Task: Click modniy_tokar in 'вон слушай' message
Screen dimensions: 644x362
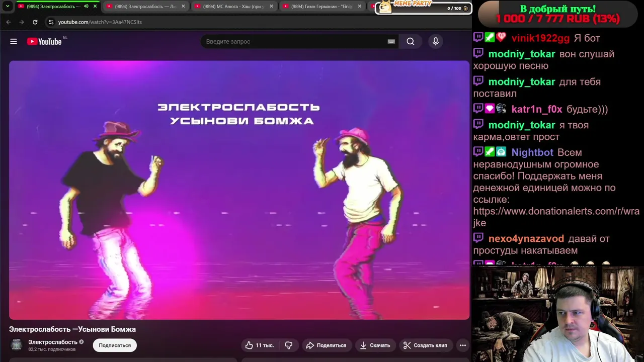Action: (522, 54)
